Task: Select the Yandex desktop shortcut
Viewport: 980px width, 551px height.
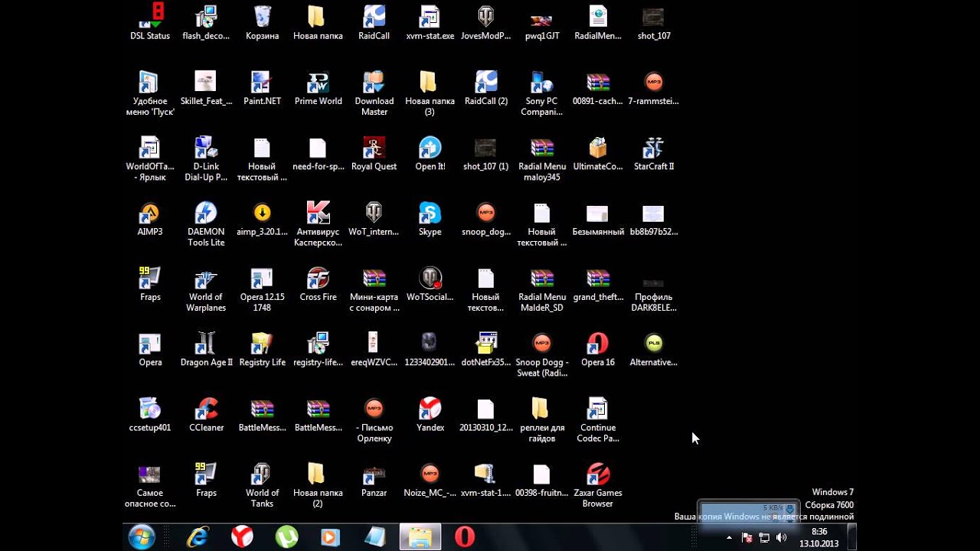Action: coord(430,415)
